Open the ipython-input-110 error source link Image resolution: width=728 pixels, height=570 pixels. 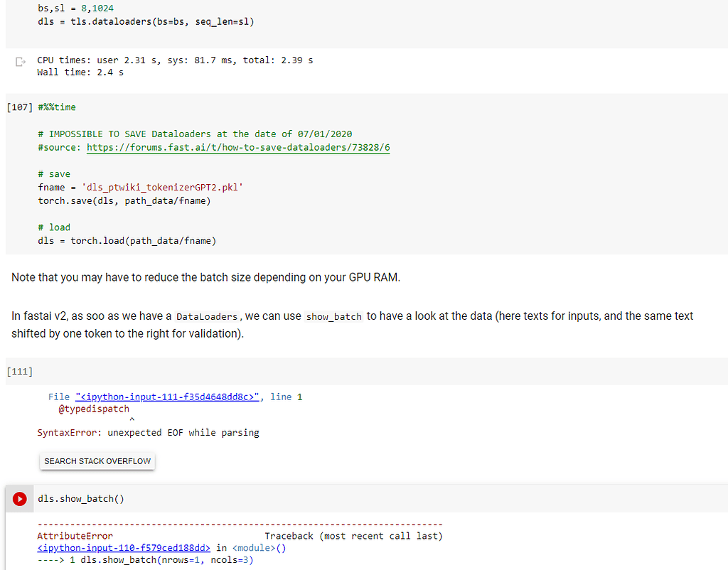(123, 547)
